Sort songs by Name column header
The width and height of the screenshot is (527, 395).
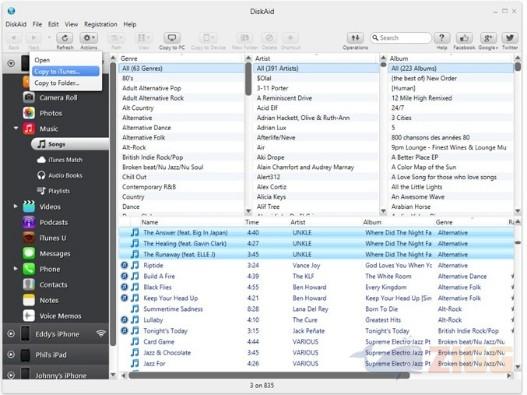tap(150, 222)
